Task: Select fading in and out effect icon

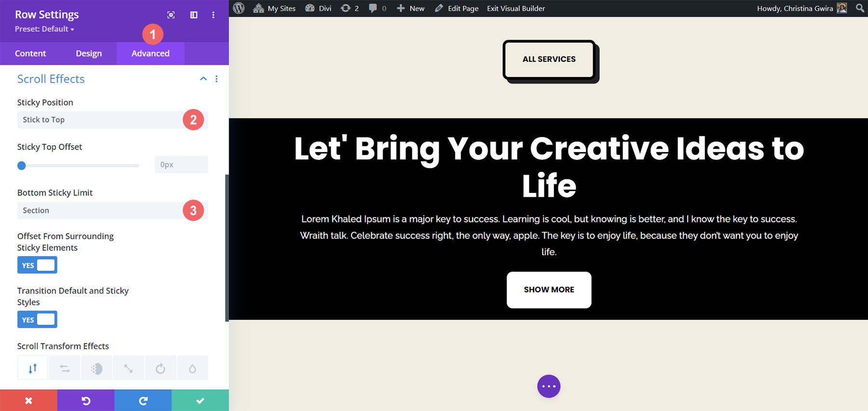Action: pos(96,368)
